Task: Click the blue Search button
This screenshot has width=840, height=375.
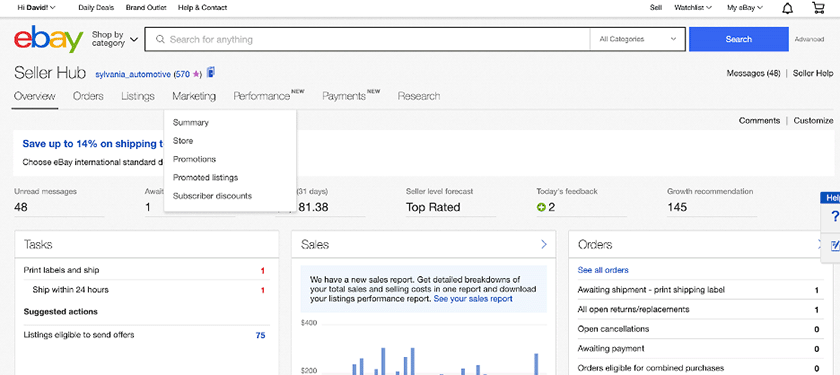Action: point(739,39)
